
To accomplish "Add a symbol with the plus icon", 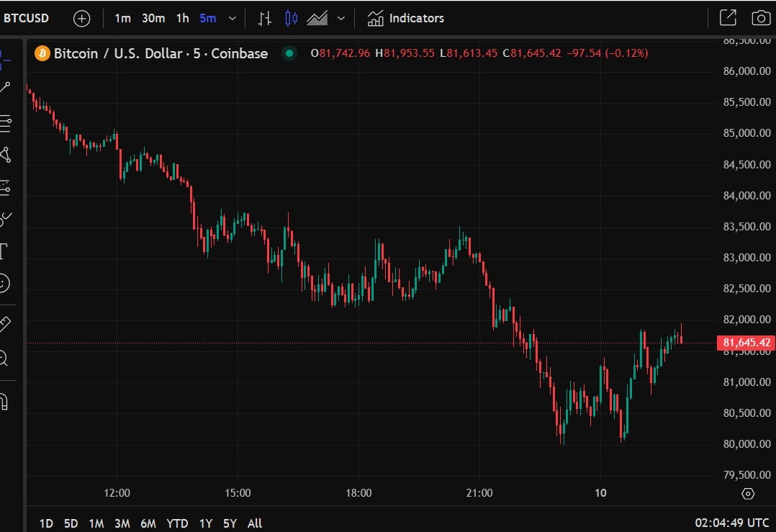I will 82,18.
